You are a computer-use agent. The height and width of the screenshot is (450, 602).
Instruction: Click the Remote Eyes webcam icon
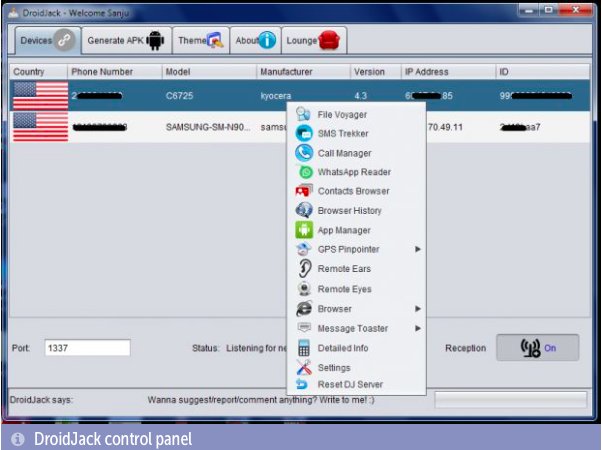click(304, 289)
